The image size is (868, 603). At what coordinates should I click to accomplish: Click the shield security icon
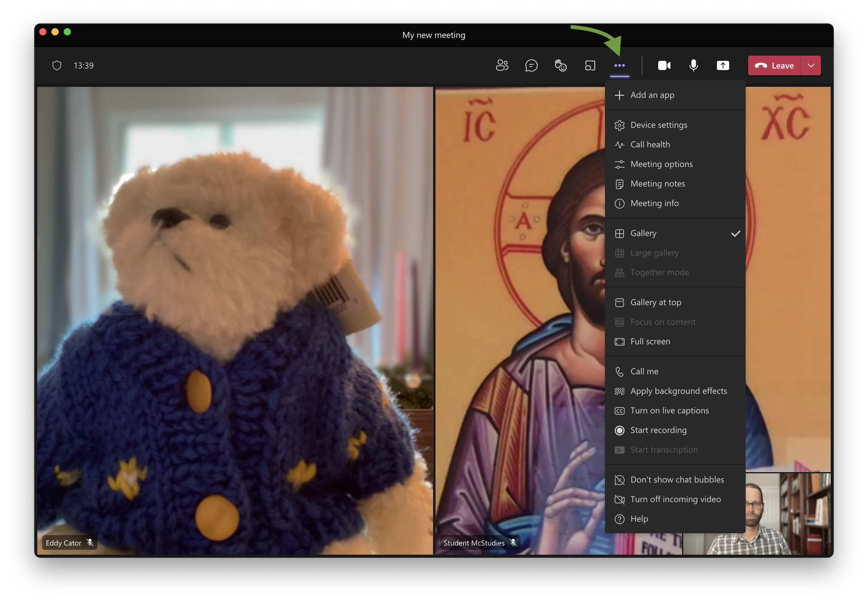pyautogui.click(x=57, y=65)
